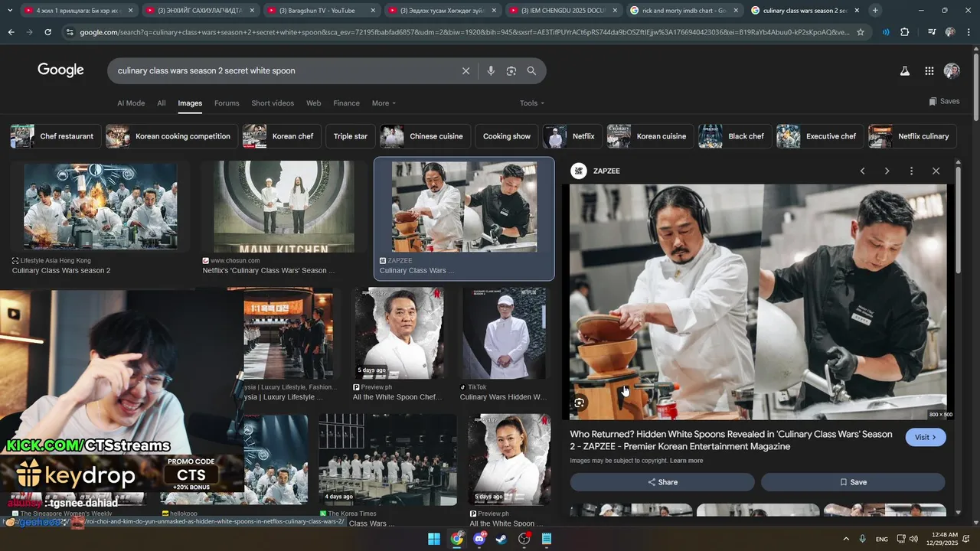Open the Chrome extensions puzzle icon
The image size is (980, 551).
[x=905, y=32]
